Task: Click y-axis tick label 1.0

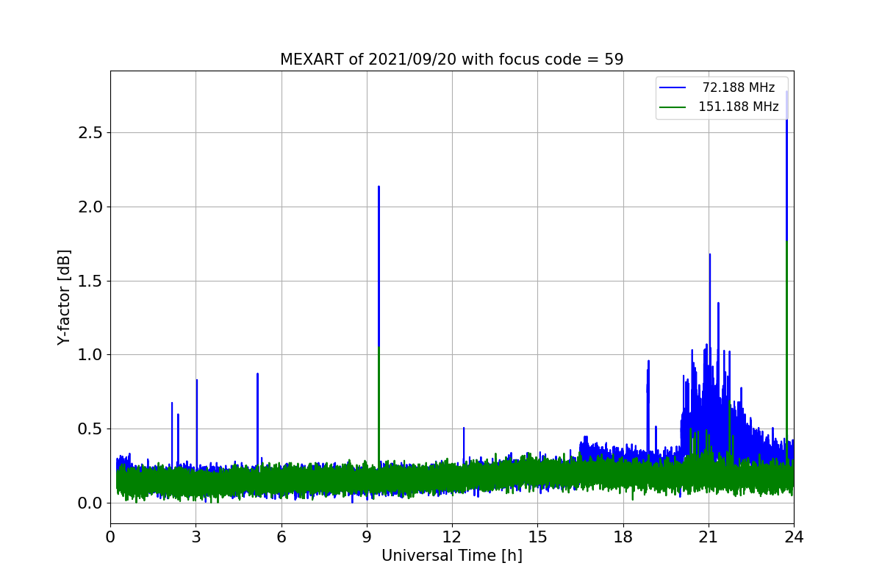Action: point(90,355)
